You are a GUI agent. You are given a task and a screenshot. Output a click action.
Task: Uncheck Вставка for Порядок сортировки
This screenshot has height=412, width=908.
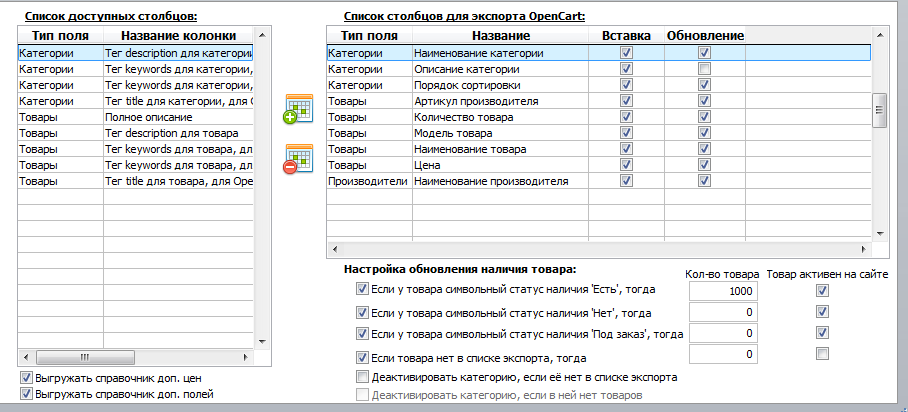tap(626, 85)
